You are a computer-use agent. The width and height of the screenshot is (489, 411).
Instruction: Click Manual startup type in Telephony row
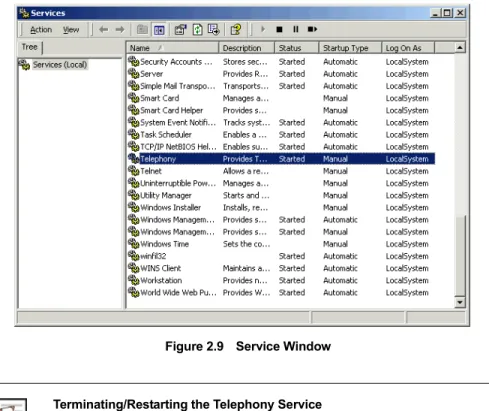pos(335,159)
